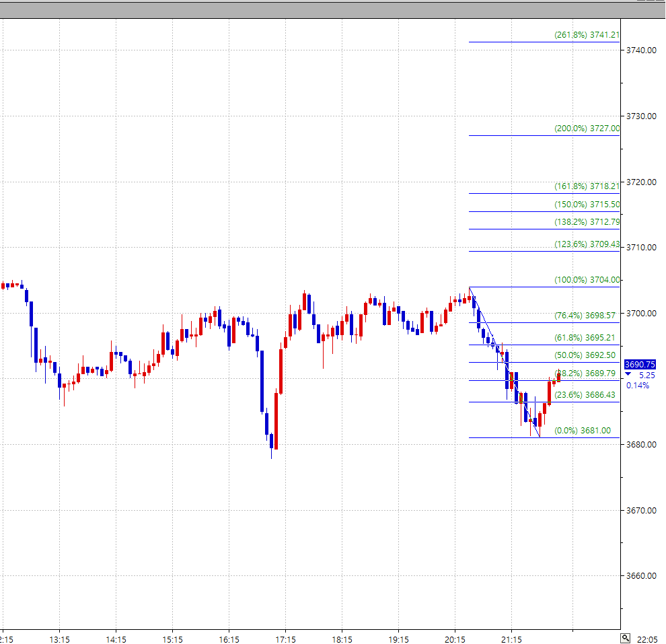
Task: Select the 150.0% Fibonacci label 3715.50
Action: [x=587, y=205]
